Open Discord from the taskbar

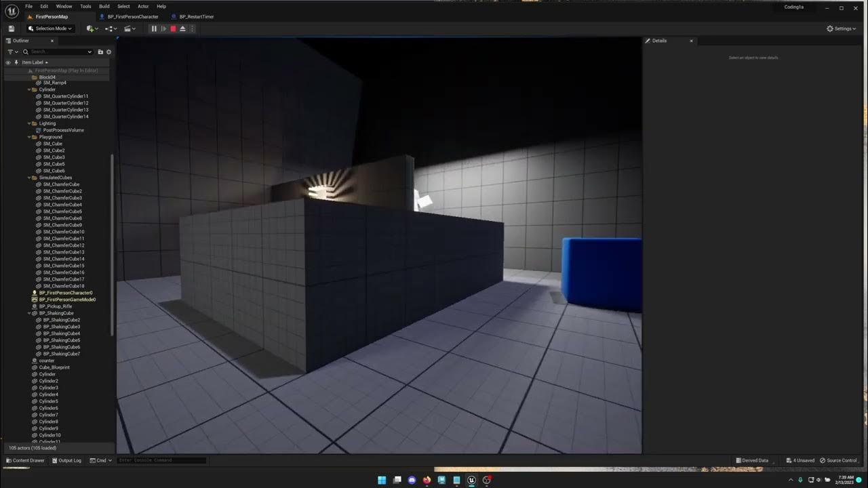[x=412, y=480]
